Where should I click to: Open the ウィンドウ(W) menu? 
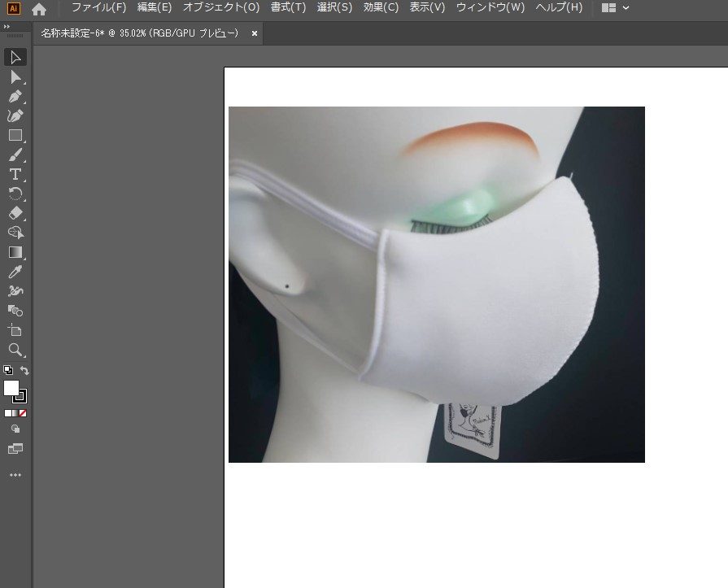490,7
